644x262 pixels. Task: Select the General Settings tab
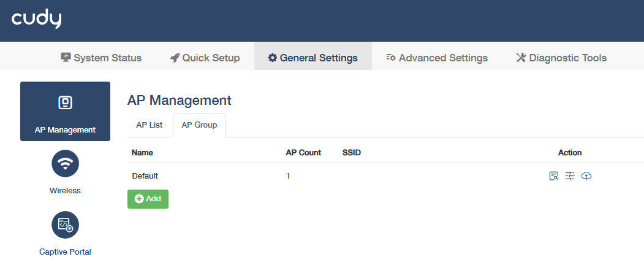(313, 58)
